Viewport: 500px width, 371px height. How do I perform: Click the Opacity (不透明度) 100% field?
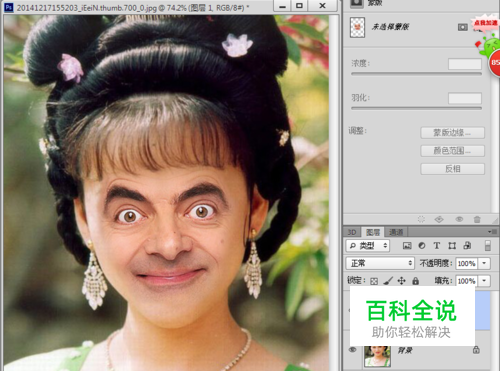pyautogui.click(x=466, y=264)
